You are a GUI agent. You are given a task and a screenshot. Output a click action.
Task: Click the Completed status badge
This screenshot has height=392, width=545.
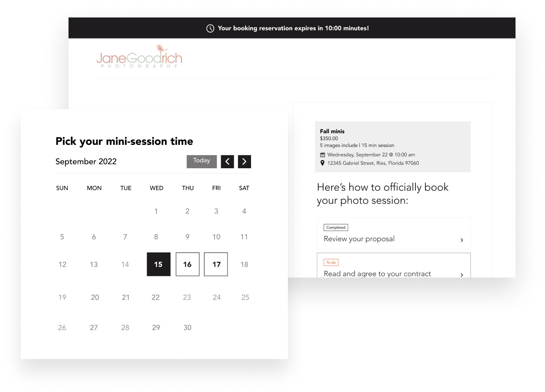(x=336, y=227)
